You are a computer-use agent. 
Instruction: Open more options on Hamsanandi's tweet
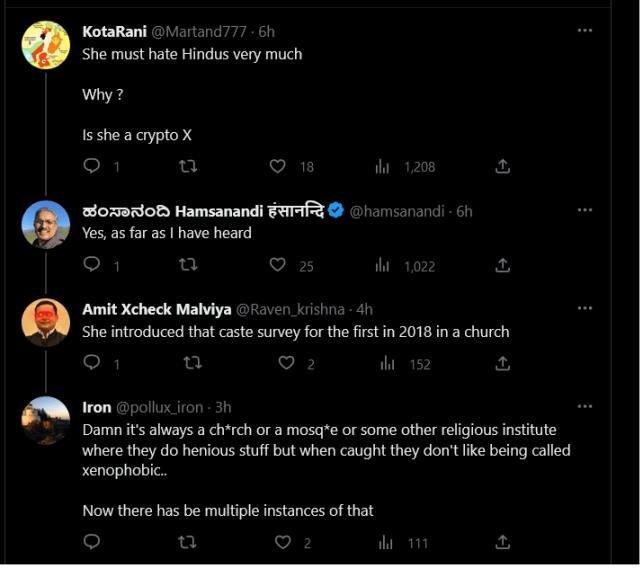tap(585, 211)
